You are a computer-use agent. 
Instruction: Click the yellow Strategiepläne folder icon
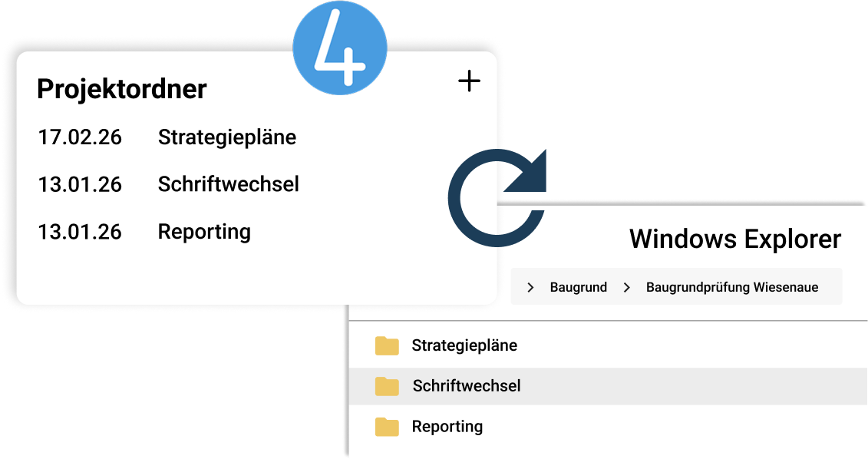coord(388,346)
